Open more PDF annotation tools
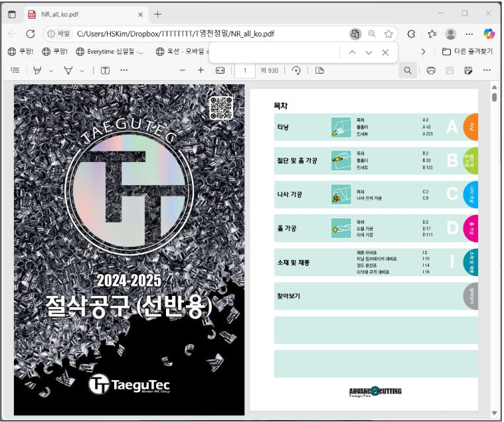The image size is (504, 422). tap(124, 70)
